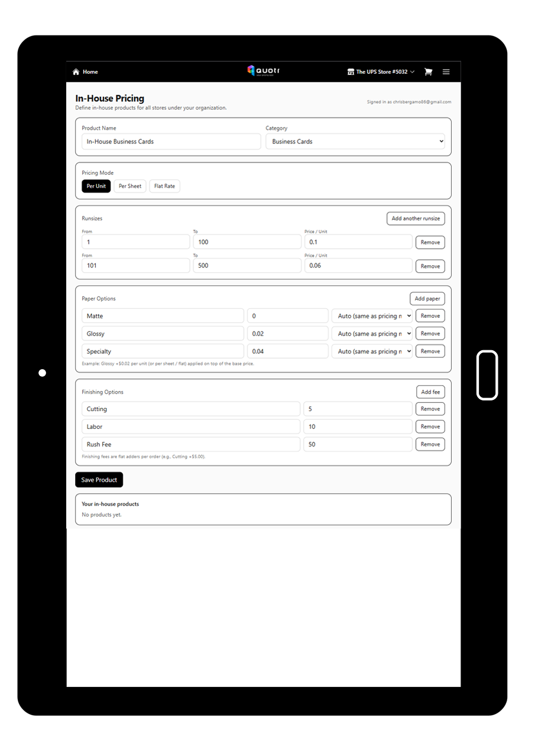Open the Auto pricing dropdown for Matte paper
This screenshot has width=535, height=756.
(x=372, y=315)
